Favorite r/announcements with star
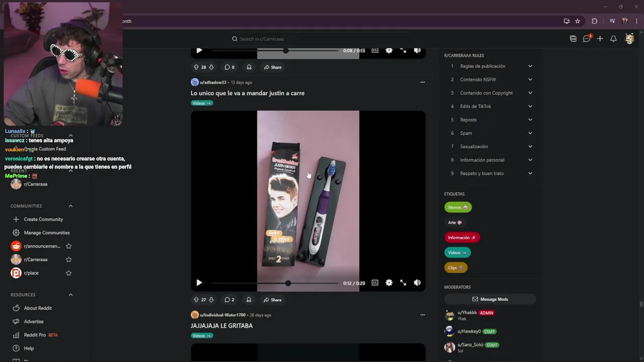This screenshot has height=362, width=644. click(69, 246)
